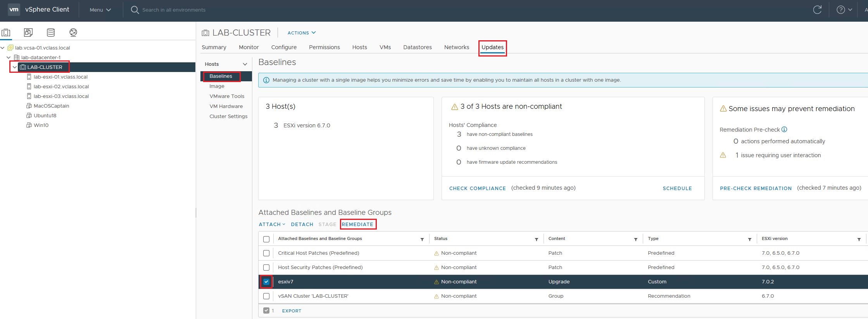Click the refresh icon in top bar
Image resolution: width=868 pixels, height=319 pixels.
(817, 10)
